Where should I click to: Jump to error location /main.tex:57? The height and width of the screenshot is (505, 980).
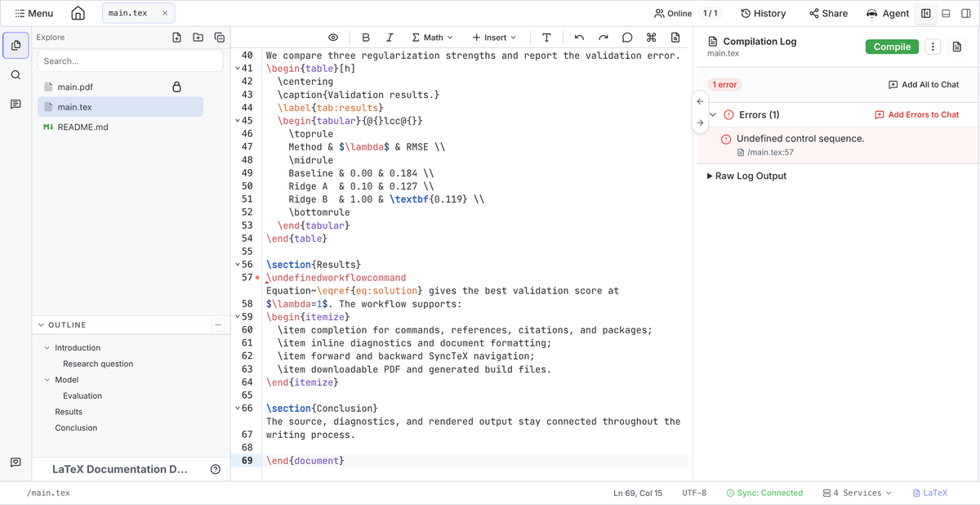coord(765,153)
